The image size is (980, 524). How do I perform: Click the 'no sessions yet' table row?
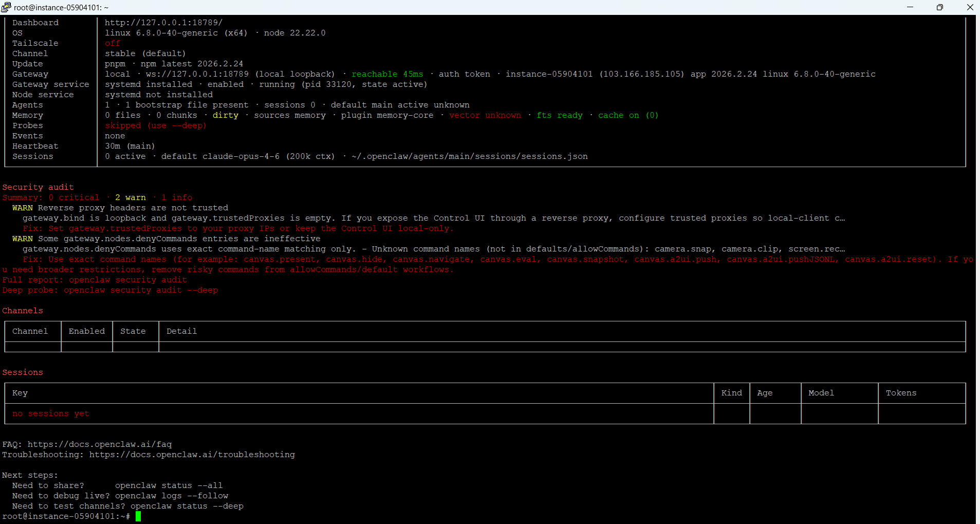51,413
